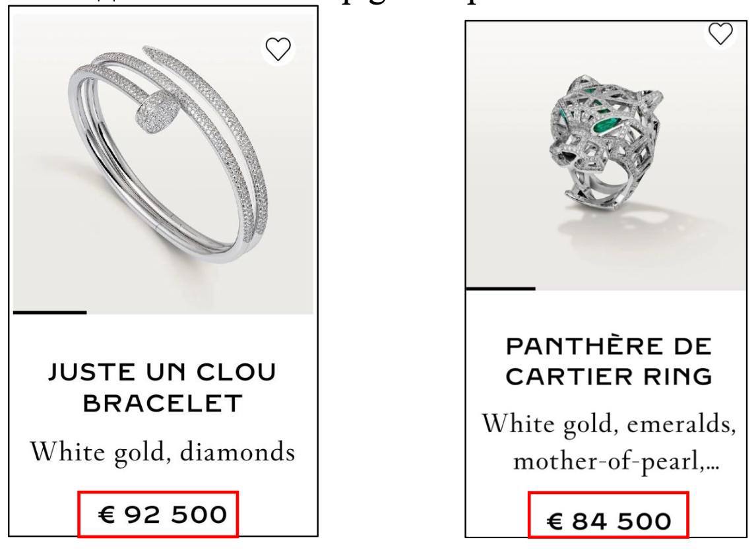Image resolution: width=756 pixels, height=558 pixels.
Task: Open the panther ring product photo
Action: coord(610,152)
